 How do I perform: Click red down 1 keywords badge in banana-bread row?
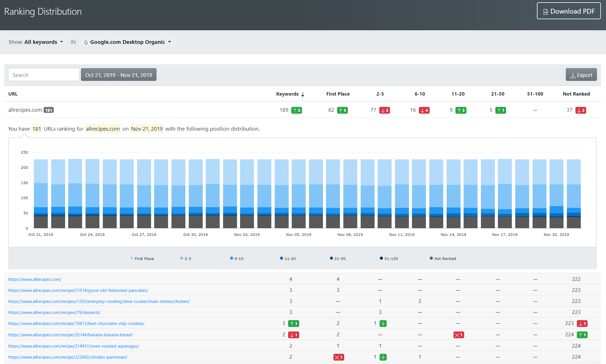[x=294, y=335]
